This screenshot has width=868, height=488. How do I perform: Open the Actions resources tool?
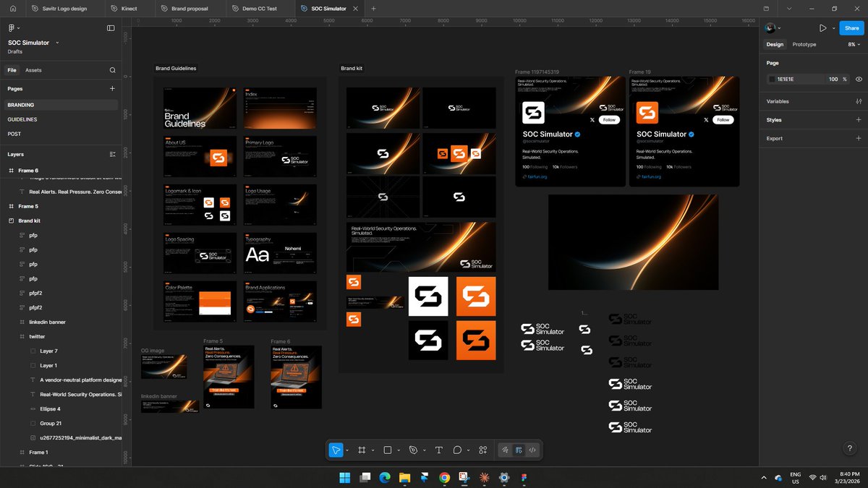[483, 450]
